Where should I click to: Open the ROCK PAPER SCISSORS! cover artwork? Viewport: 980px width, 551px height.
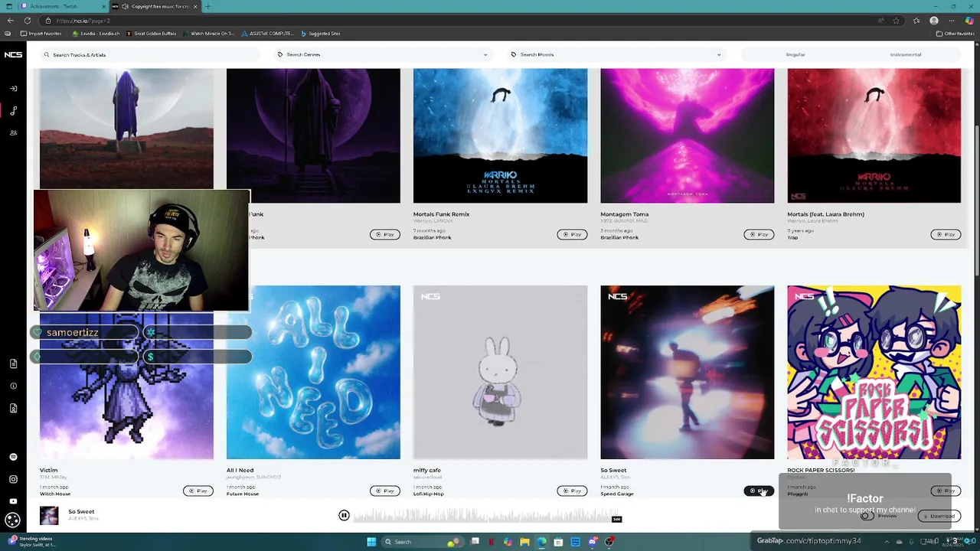[x=874, y=373]
